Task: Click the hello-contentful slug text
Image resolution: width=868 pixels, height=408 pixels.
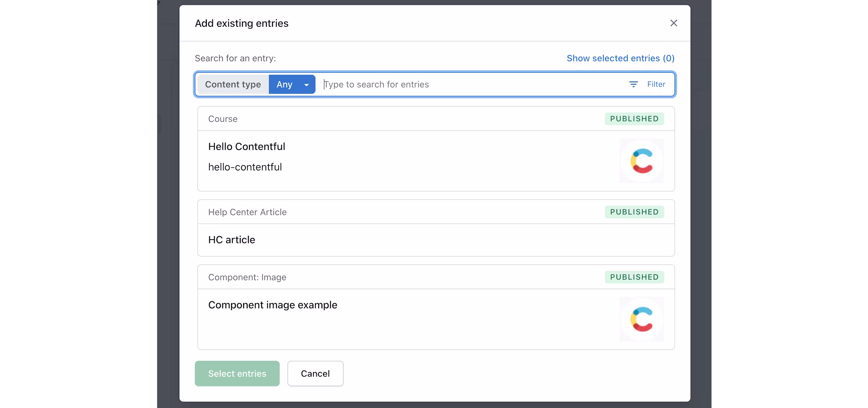Action: pos(245,167)
